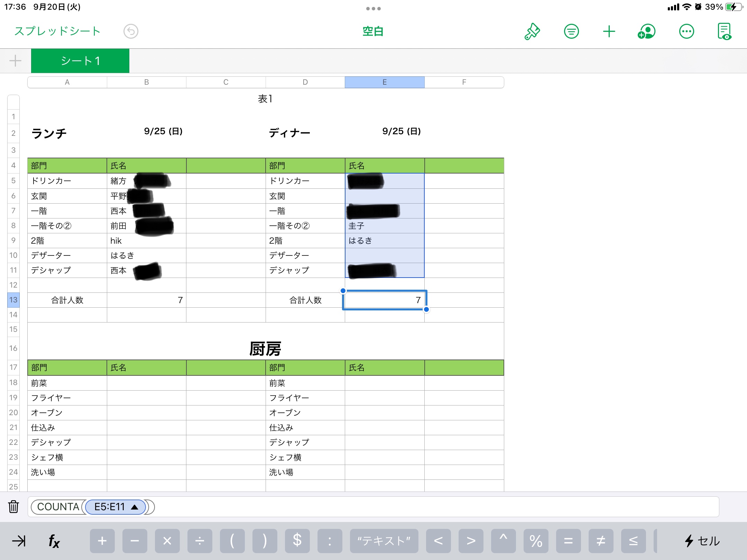Select column E header

pyautogui.click(x=384, y=82)
